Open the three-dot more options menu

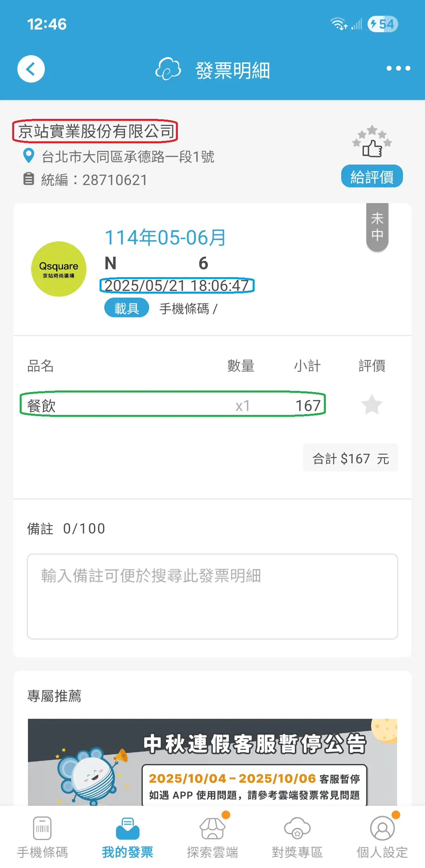point(398,68)
